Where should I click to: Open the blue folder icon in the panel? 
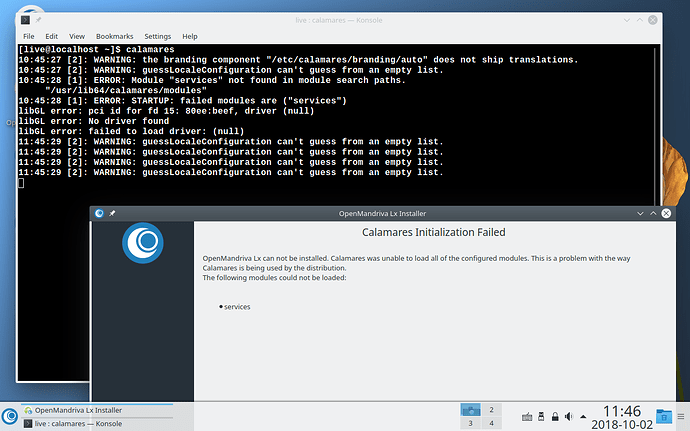[664, 416]
